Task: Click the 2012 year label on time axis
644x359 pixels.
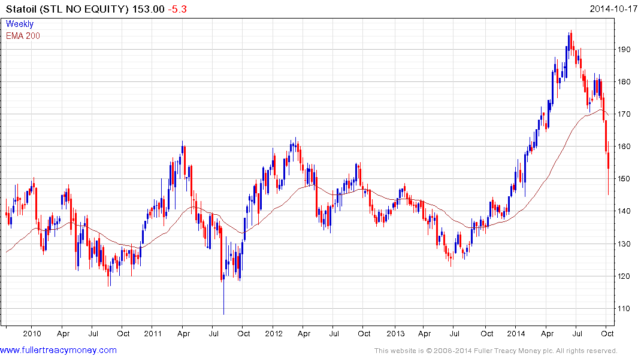Action: click(274, 333)
